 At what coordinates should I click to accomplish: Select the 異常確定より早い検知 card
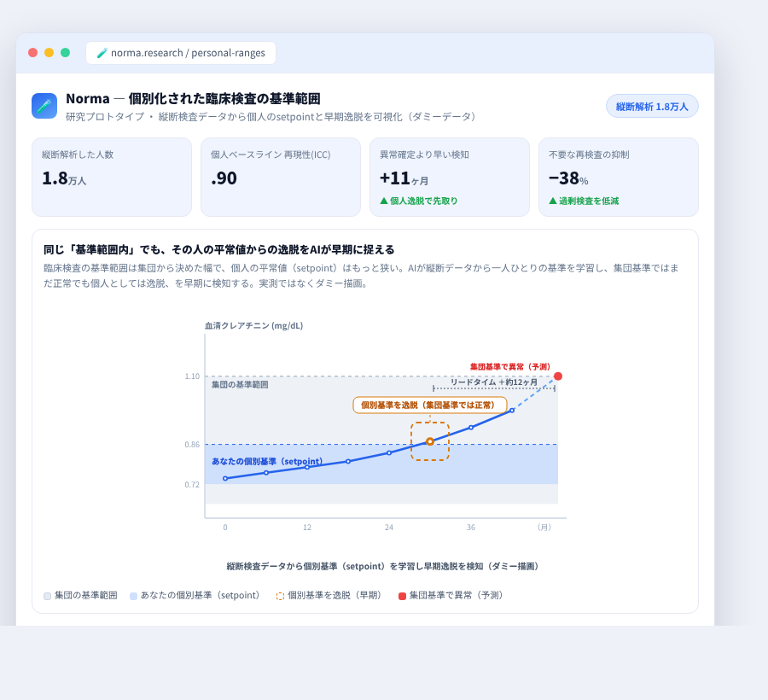click(450, 177)
